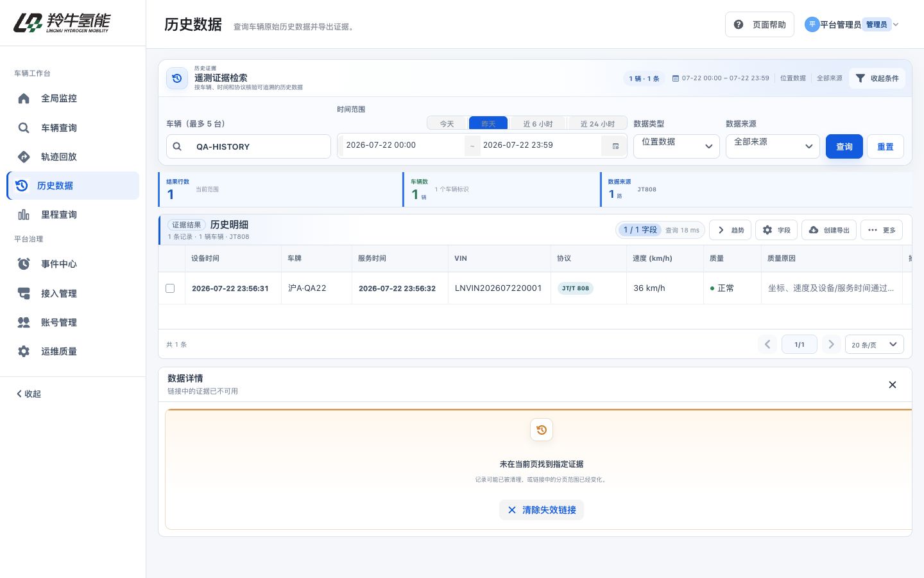The height and width of the screenshot is (578, 924).
Task: Select 近 24 小时 quick time range
Action: pos(597,124)
